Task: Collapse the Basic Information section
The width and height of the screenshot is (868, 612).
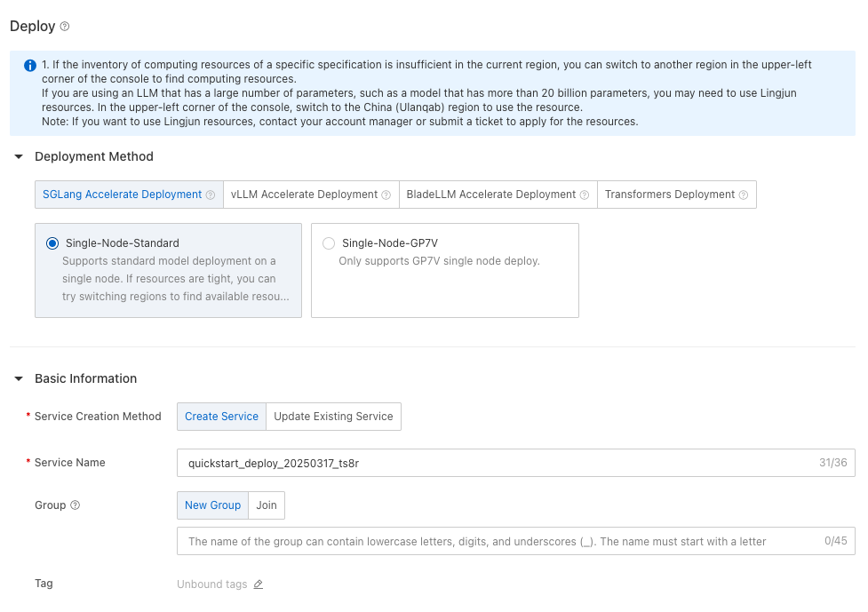Action: point(19,379)
